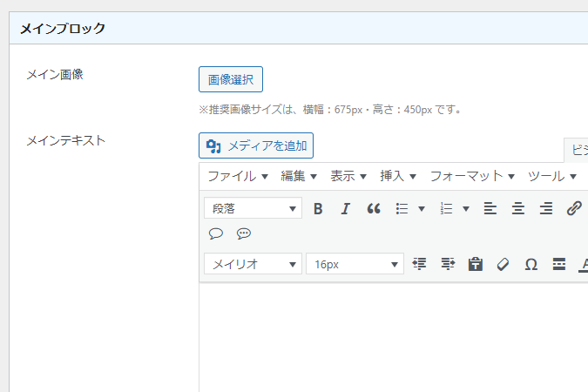Decrease indent with outdent icon

tap(419, 264)
